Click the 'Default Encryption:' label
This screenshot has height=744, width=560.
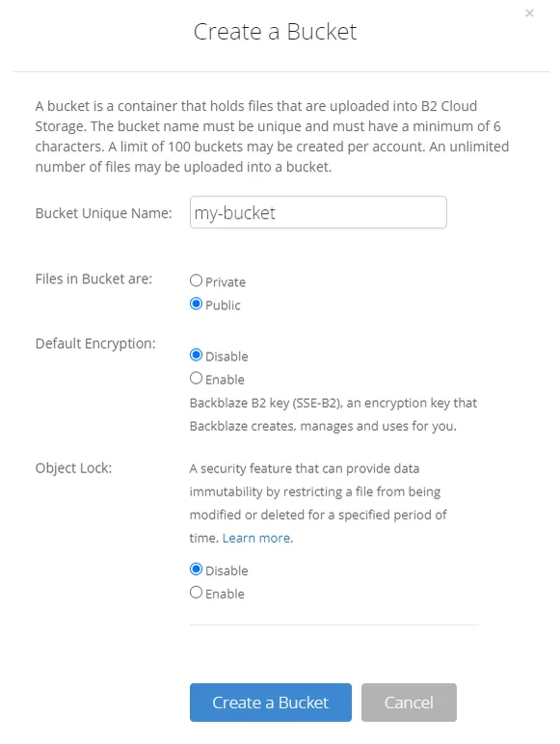[x=95, y=344]
